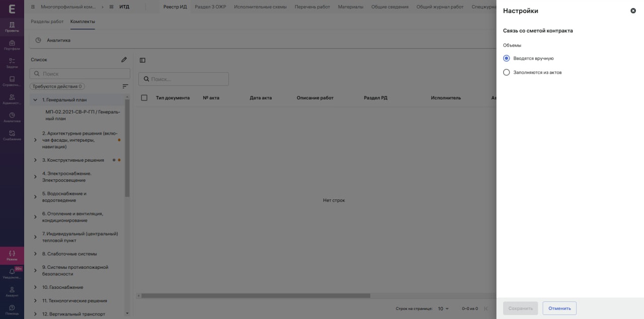Collapse the 1. Генеральный план node

pos(35,99)
